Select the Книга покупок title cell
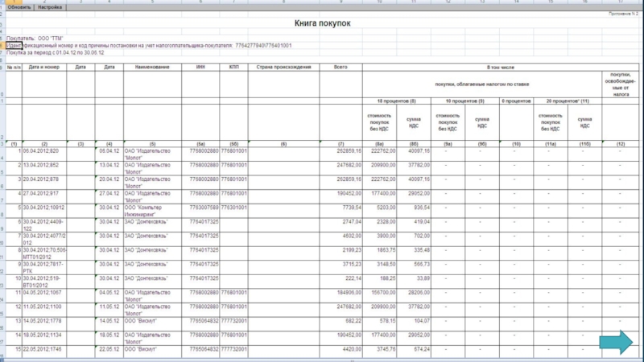644x362 pixels. click(x=322, y=25)
